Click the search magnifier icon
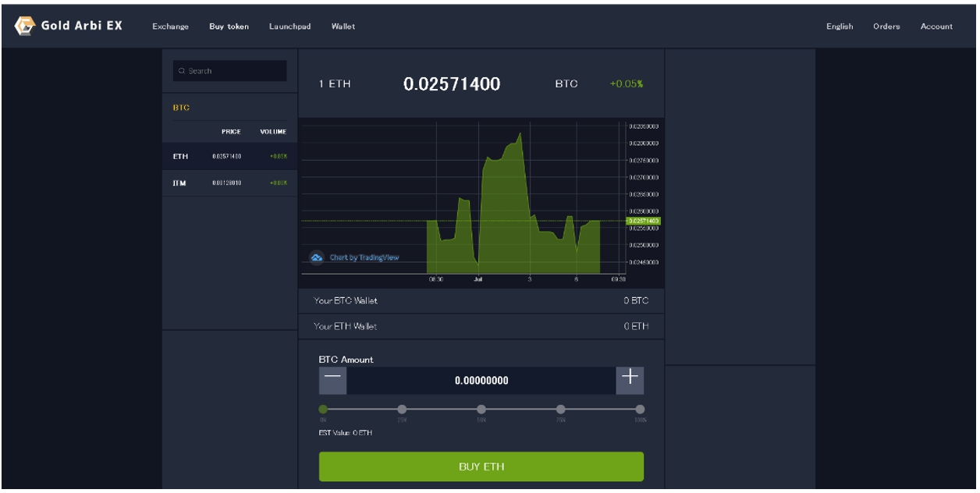Image resolution: width=980 pixels, height=493 pixels. 182,71
